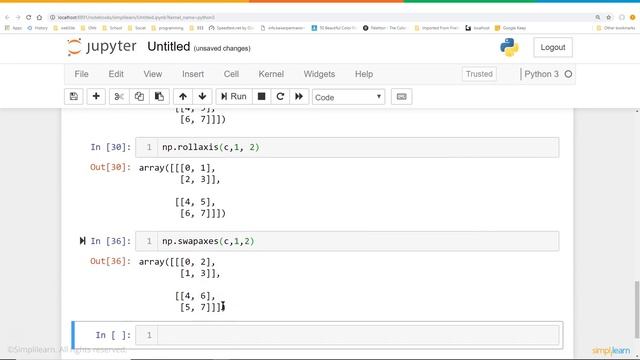Image resolution: width=640 pixels, height=360 pixels.
Task: Open the Widgets menu
Action: point(319,74)
